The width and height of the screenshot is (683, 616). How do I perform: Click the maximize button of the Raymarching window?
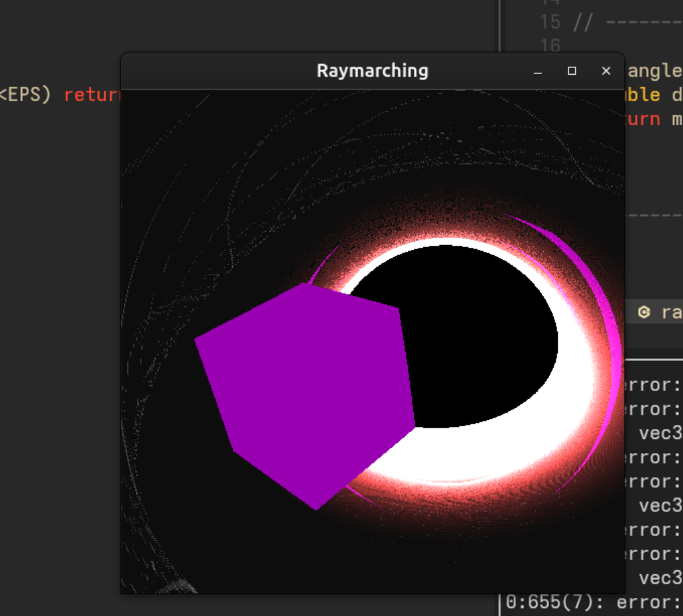pos(573,71)
